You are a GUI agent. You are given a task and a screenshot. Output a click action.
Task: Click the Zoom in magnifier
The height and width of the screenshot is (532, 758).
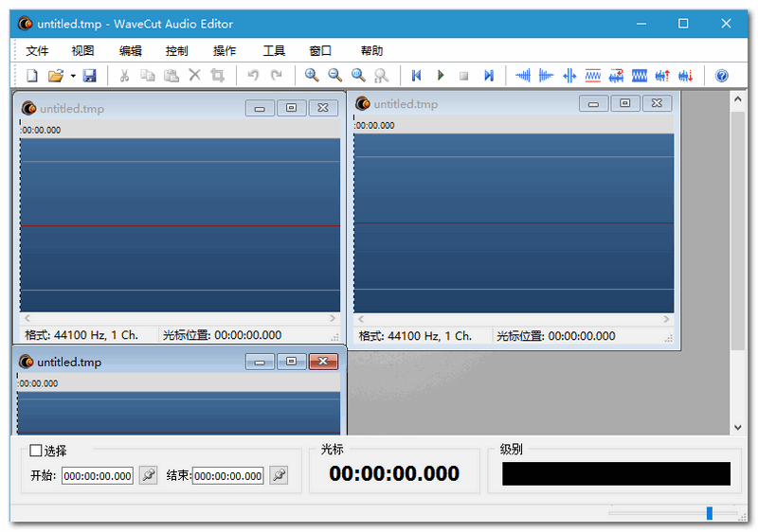tap(312, 76)
